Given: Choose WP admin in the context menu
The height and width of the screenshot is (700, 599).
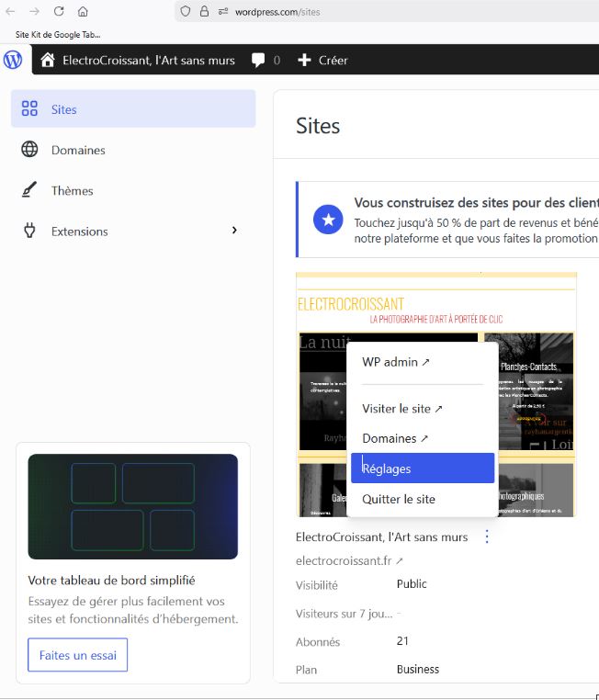Looking at the screenshot, I should (x=396, y=362).
